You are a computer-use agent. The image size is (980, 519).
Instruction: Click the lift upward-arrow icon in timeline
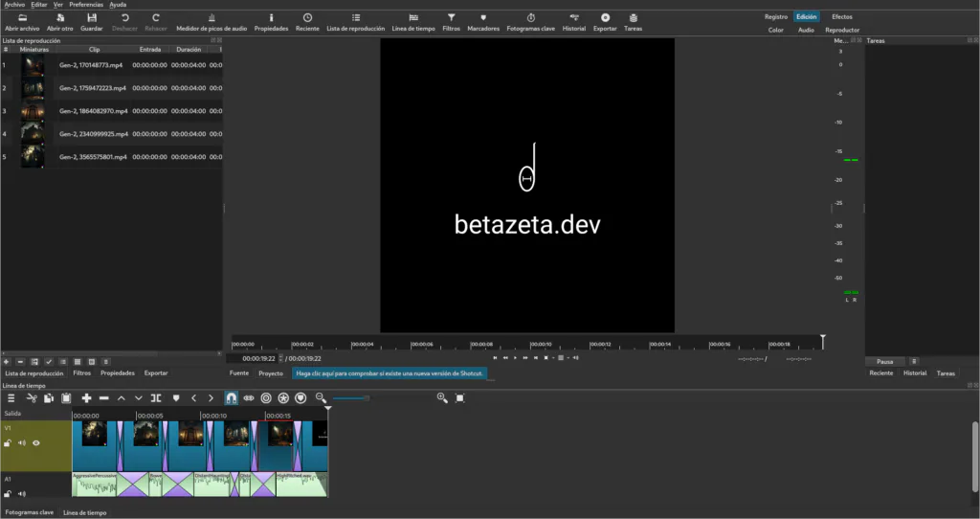point(122,397)
